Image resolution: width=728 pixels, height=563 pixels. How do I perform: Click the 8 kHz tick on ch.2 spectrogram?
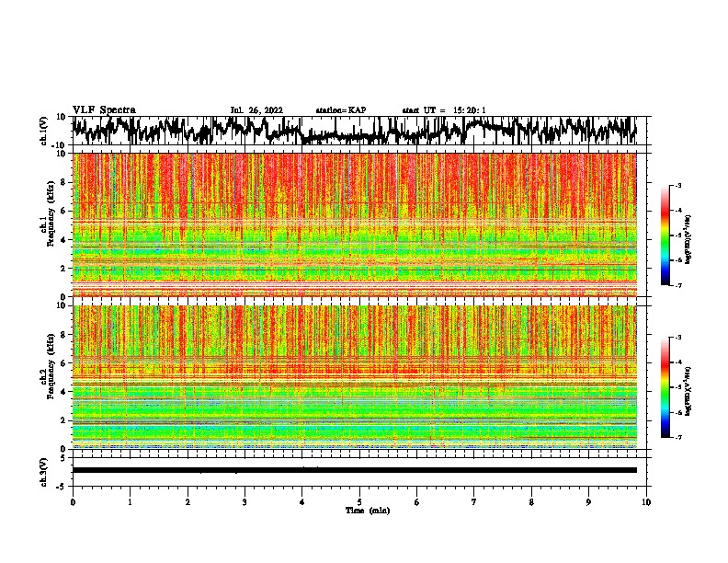coord(63,335)
